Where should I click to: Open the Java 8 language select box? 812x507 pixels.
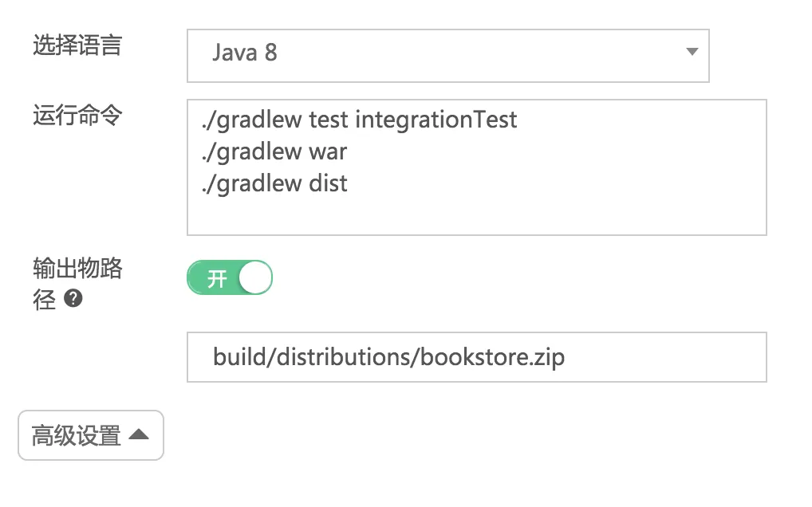tap(447, 55)
